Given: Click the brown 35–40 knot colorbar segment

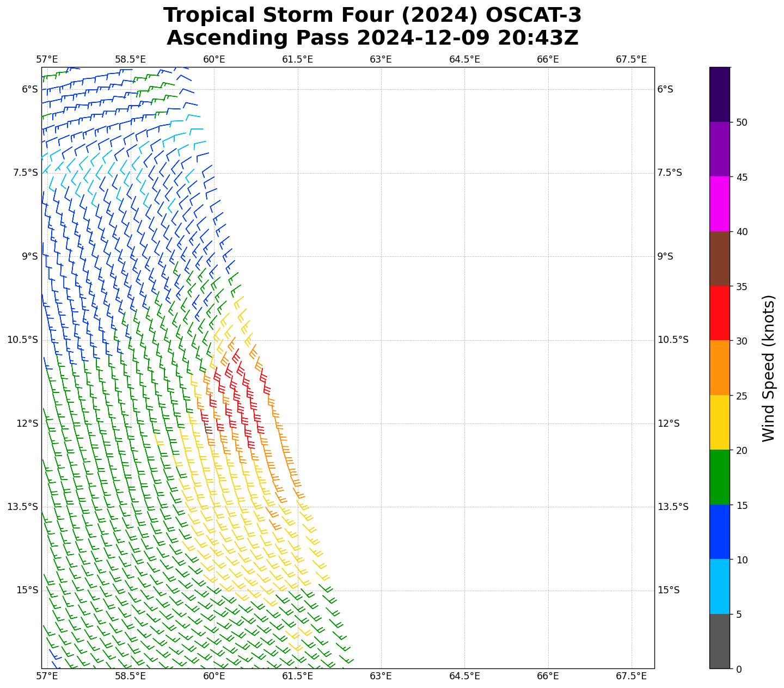Looking at the screenshot, I should tap(719, 259).
